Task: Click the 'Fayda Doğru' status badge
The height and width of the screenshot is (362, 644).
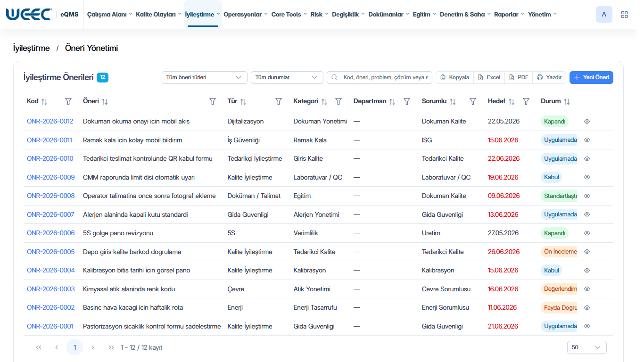Action: tap(559, 308)
